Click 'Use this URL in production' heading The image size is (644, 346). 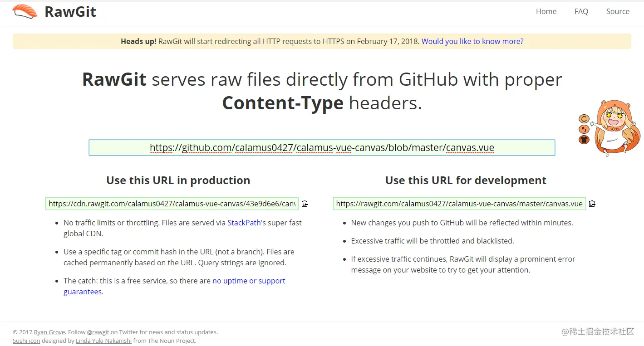[x=178, y=180]
